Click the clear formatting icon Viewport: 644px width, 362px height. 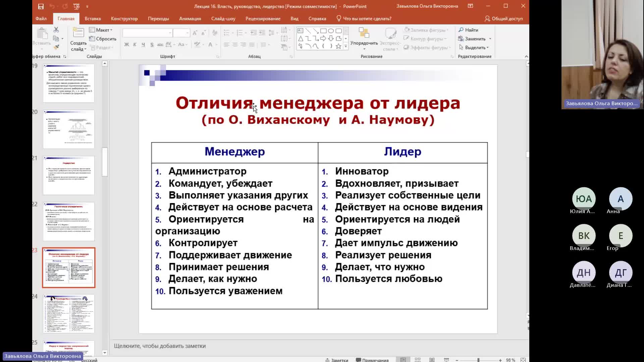coord(215,33)
